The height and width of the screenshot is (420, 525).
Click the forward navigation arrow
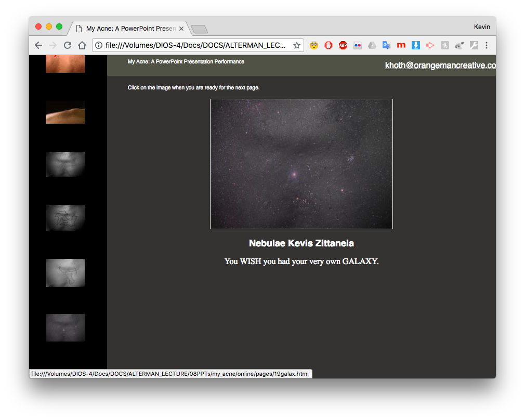tap(53, 45)
